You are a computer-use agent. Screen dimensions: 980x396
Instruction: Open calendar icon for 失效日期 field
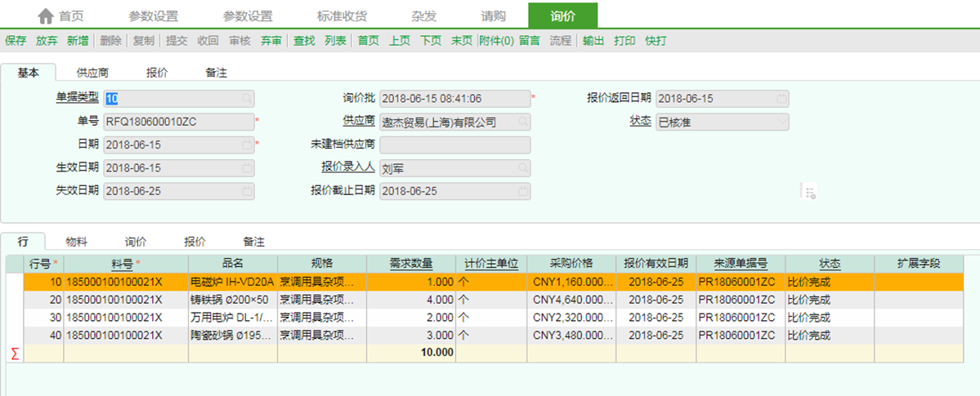tap(246, 191)
